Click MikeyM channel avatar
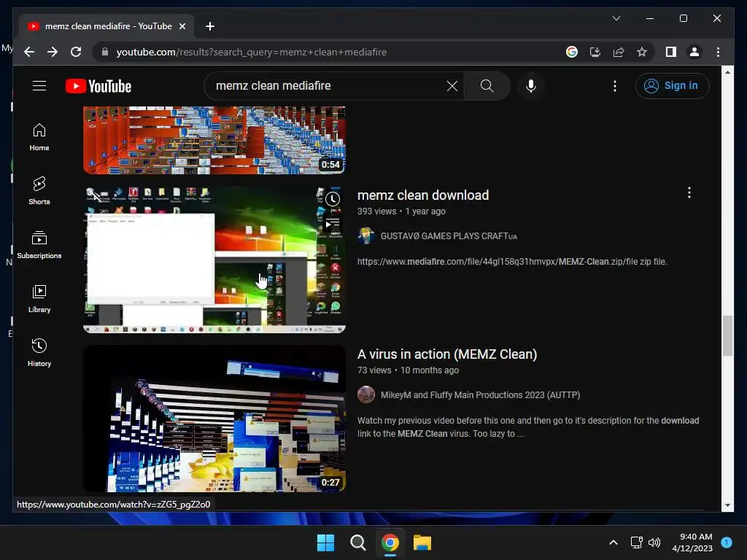The image size is (747, 560). pos(366,394)
